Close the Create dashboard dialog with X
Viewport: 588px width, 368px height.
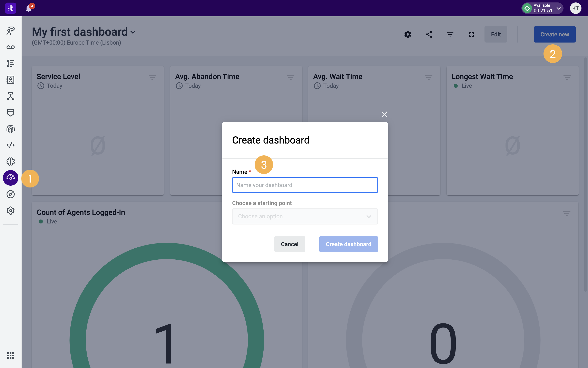point(384,114)
